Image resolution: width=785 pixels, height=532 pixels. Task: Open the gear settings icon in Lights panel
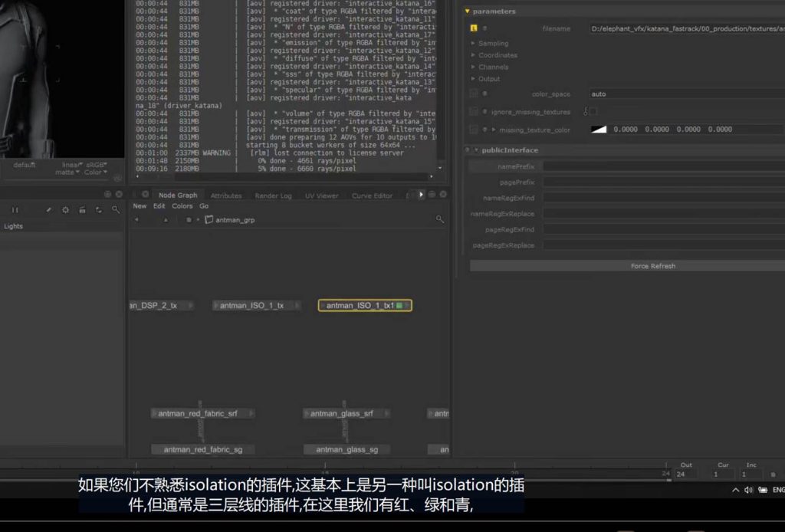(x=65, y=209)
